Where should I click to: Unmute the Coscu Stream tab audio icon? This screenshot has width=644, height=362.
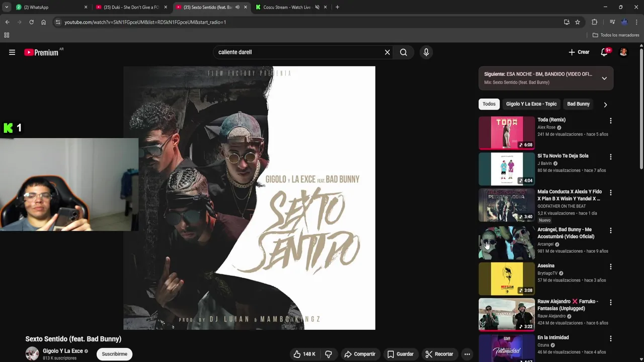pyautogui.click(x=317, y=7)
